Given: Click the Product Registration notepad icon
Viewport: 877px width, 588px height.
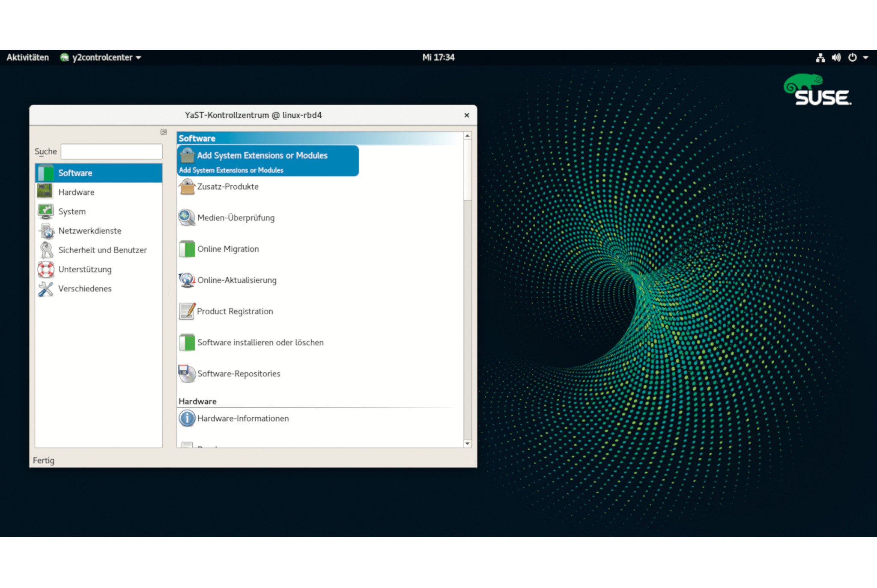Looking at the screenshot, I should click(x=187, y=311).
